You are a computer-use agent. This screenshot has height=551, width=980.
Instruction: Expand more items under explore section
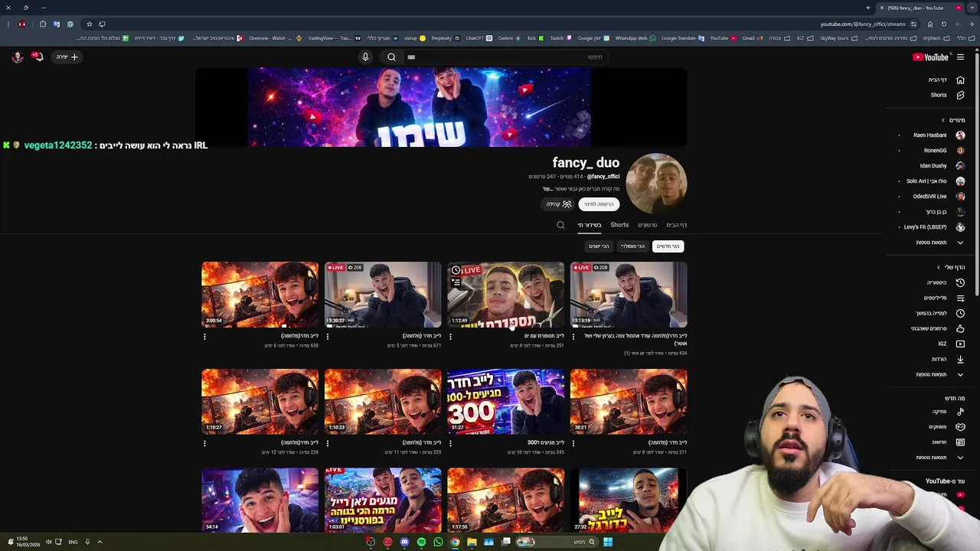pyautogui.click(x=940, y=458)
